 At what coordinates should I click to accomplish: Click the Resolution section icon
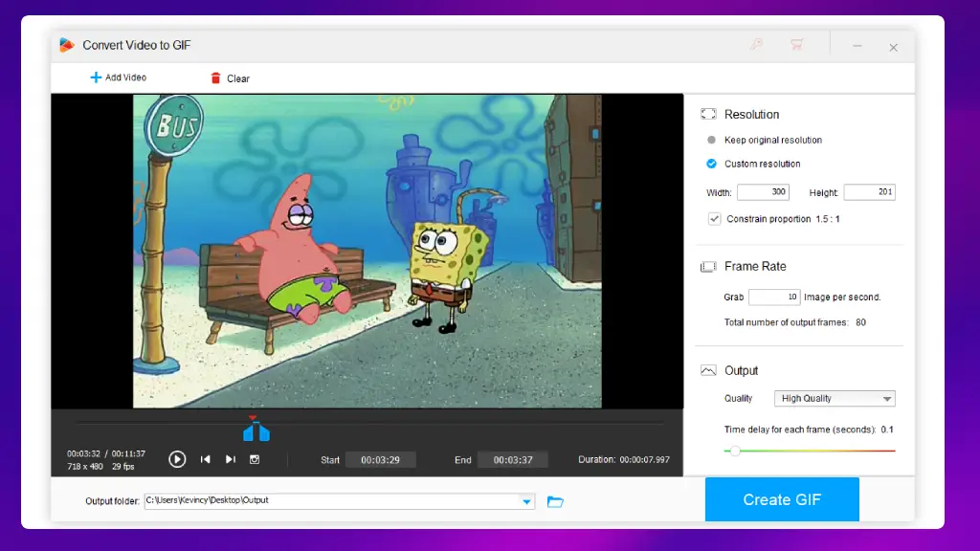click(708, 114)
